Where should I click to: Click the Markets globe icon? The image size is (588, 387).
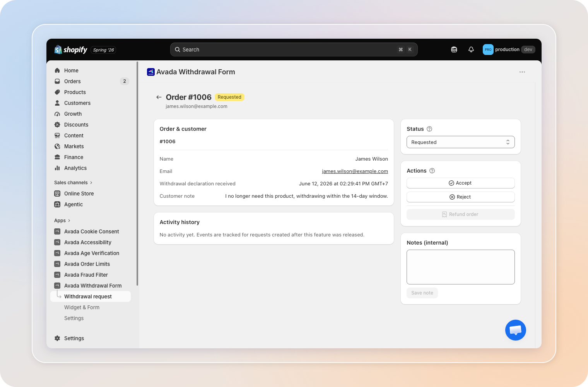tap(57, 146)
